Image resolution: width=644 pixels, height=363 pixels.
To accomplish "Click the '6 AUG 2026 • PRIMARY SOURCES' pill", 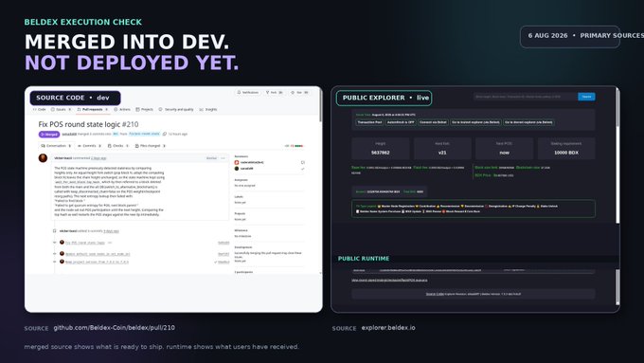I will pos(570,37).
